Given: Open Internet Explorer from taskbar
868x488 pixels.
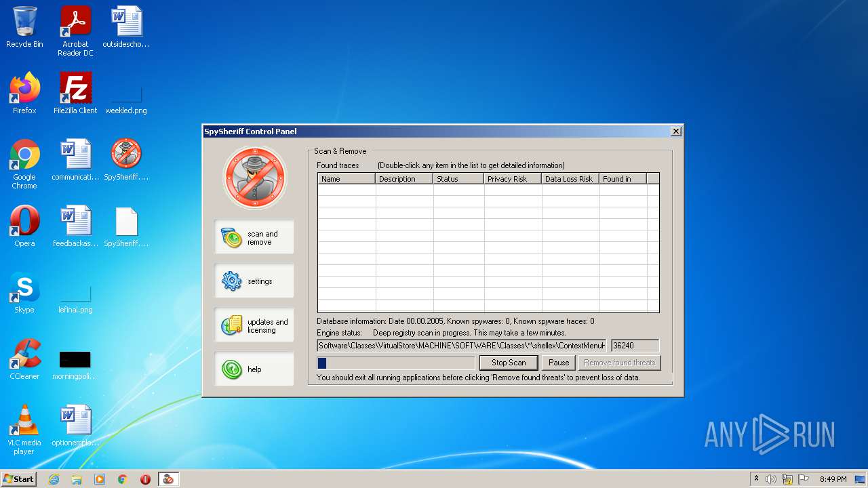Looking at the screenshot, I should [54, 479].
